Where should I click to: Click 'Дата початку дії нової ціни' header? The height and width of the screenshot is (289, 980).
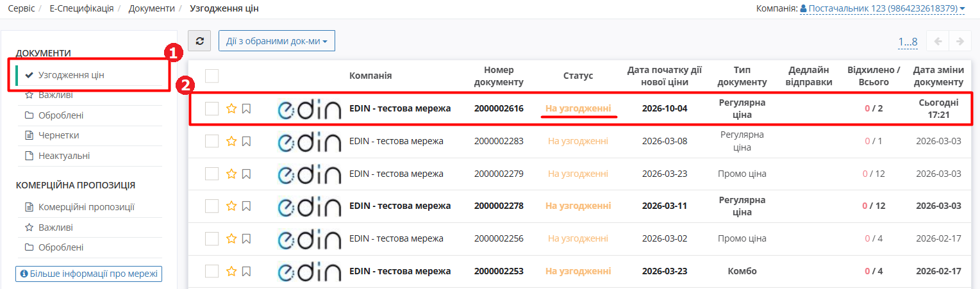[x=665, y=76]
